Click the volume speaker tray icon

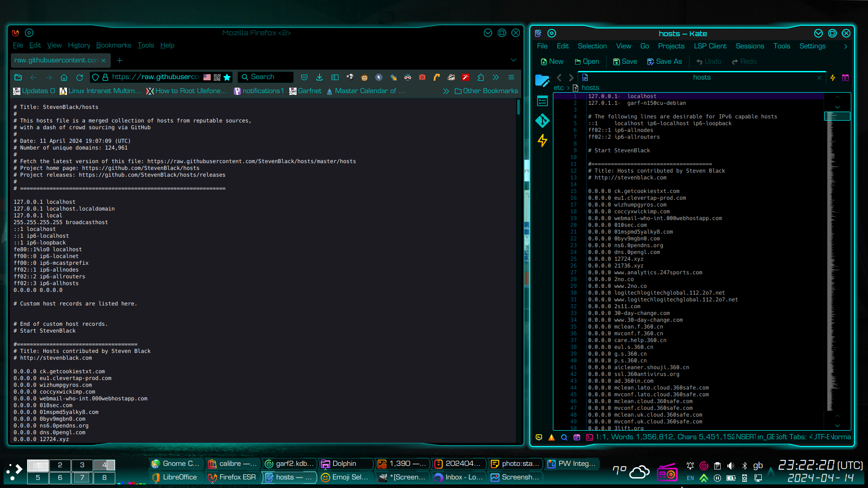pos(731,465)
